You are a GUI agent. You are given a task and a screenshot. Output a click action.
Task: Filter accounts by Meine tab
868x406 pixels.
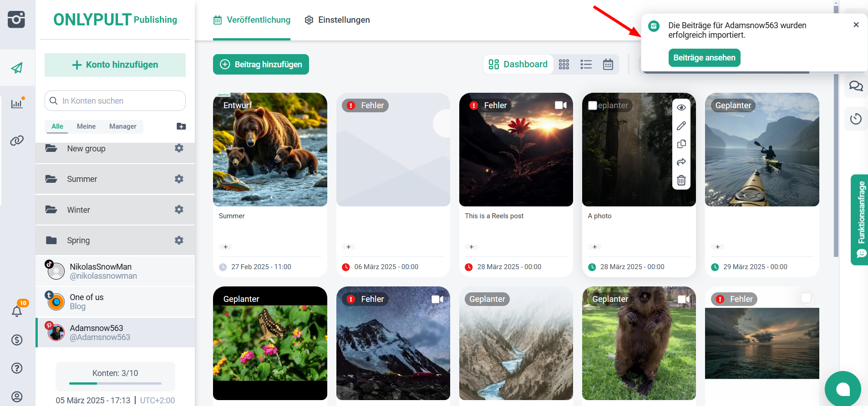tap(86, 126)
